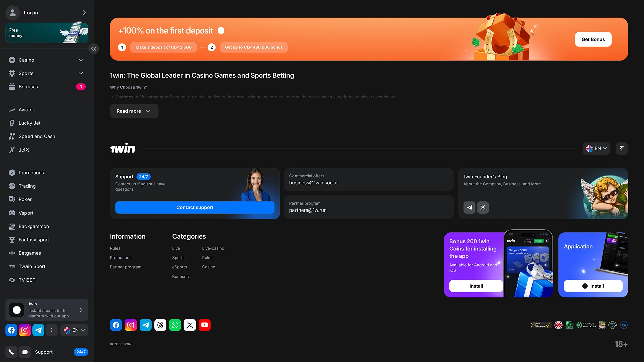Open Lucky Jet game from sidebar

47,123
